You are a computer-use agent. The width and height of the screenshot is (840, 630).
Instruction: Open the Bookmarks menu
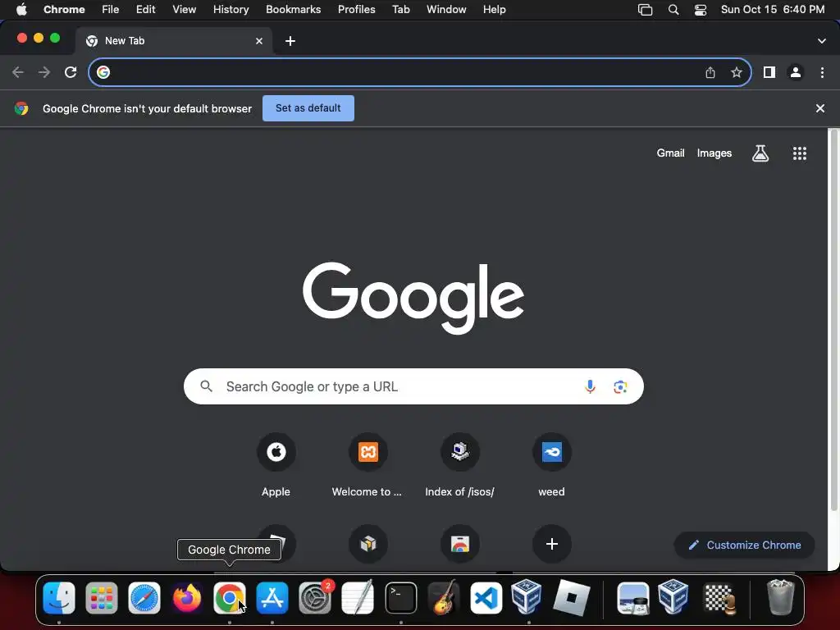pyautogui.click(x=293, y=10)
